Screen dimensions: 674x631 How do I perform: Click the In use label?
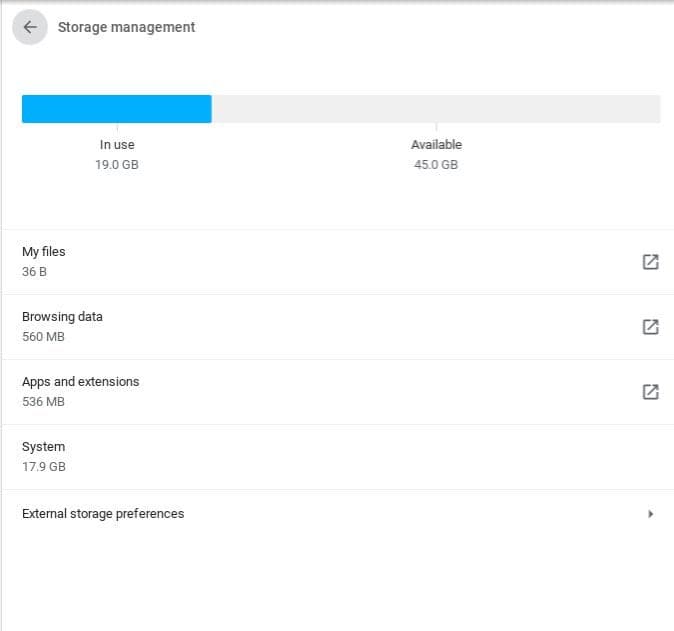coord(117,145)
